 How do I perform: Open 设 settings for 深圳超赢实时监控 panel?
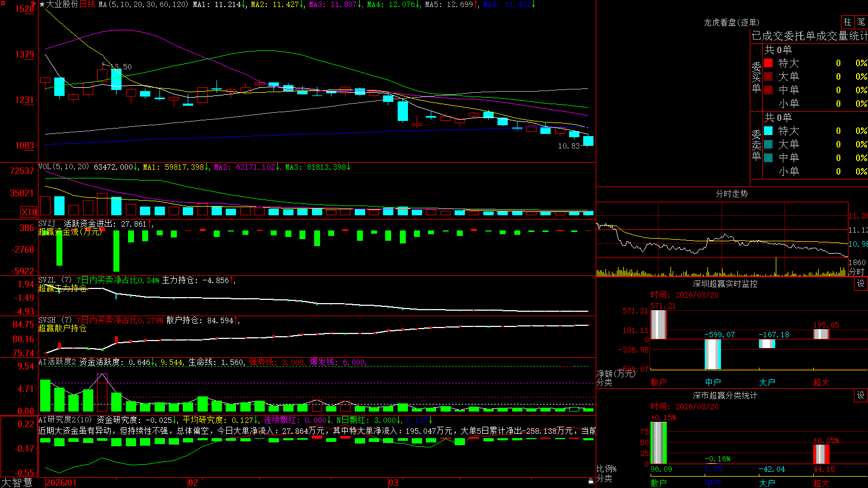[860, 284]
